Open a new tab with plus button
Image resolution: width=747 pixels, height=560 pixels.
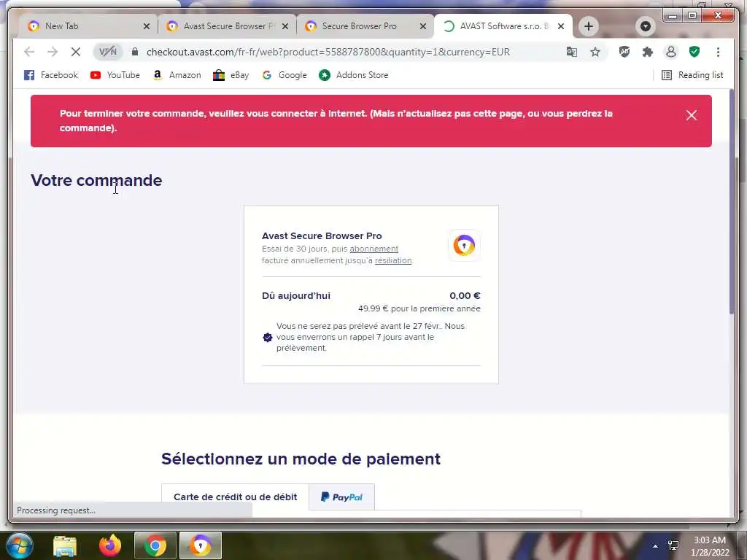pos(589,26)
